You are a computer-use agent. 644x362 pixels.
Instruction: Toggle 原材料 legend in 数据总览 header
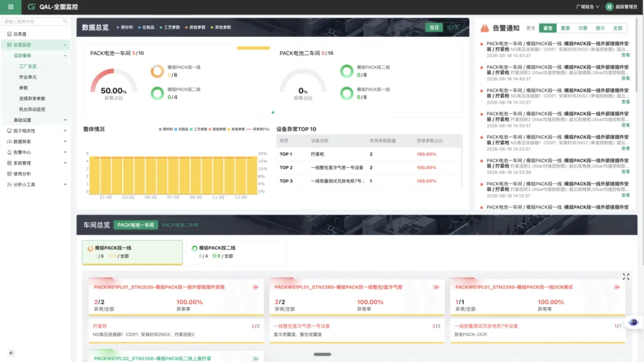[x=125, y=27]
